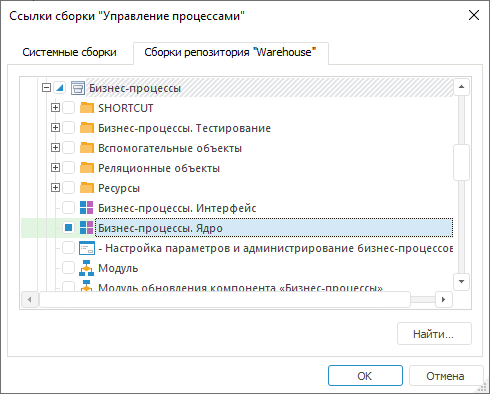Select the SHORTCUT row text
This screenshot has width=490, height=394.
pos(126,108)
